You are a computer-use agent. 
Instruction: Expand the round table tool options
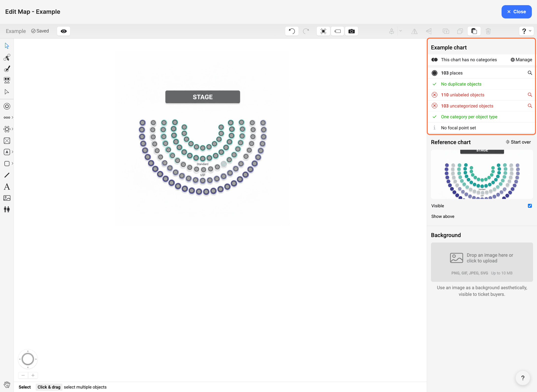point(12,129)
